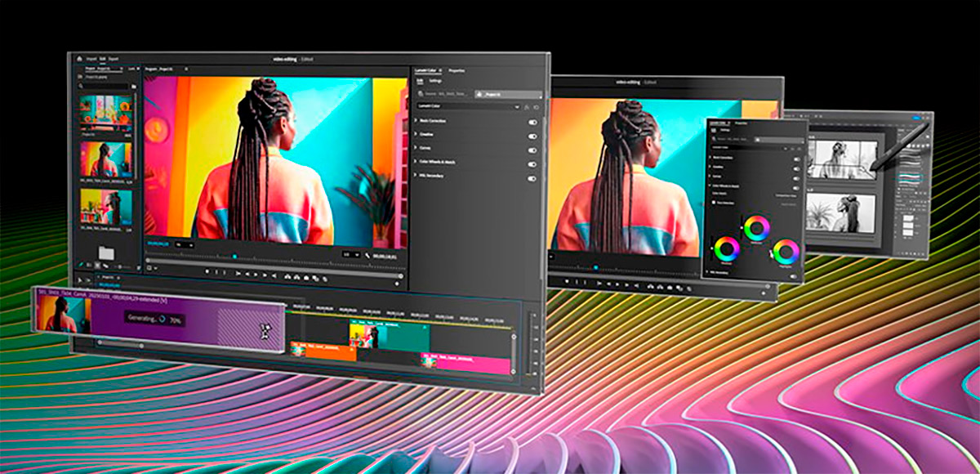Click the Highlights color wheel in second window
980x474 pixels.
point(786,252)
